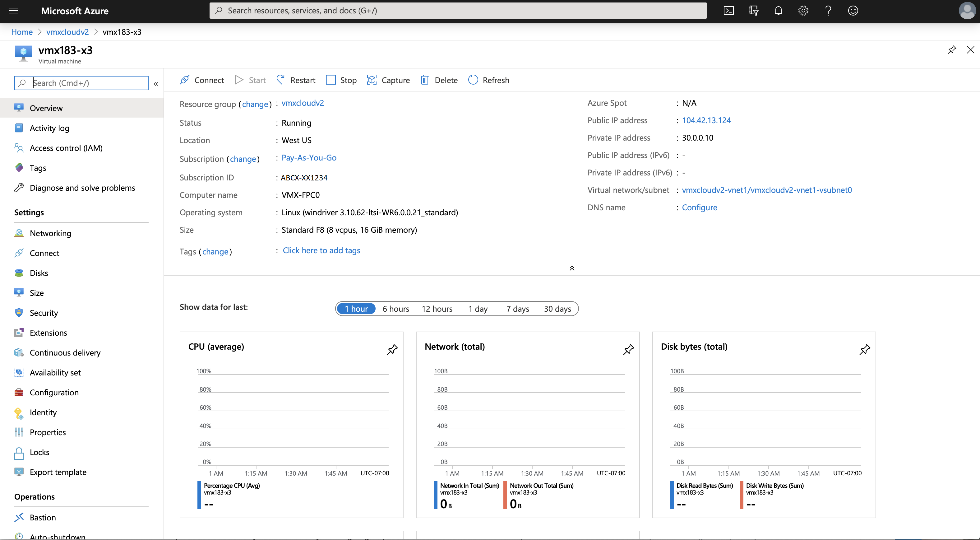Open the portal hamburger menu
Image resolution: width=980 pixels, height=540 pixels.
[14, 11]
